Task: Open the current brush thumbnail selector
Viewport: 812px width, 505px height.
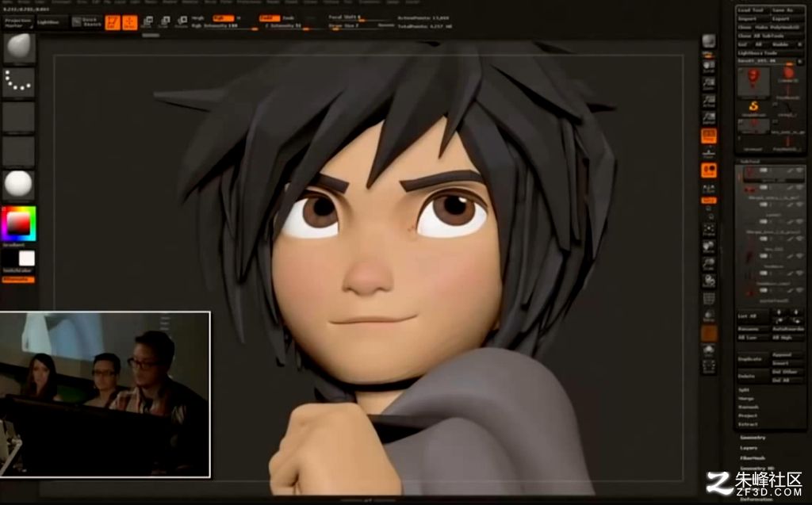Action: click(19, 48)
